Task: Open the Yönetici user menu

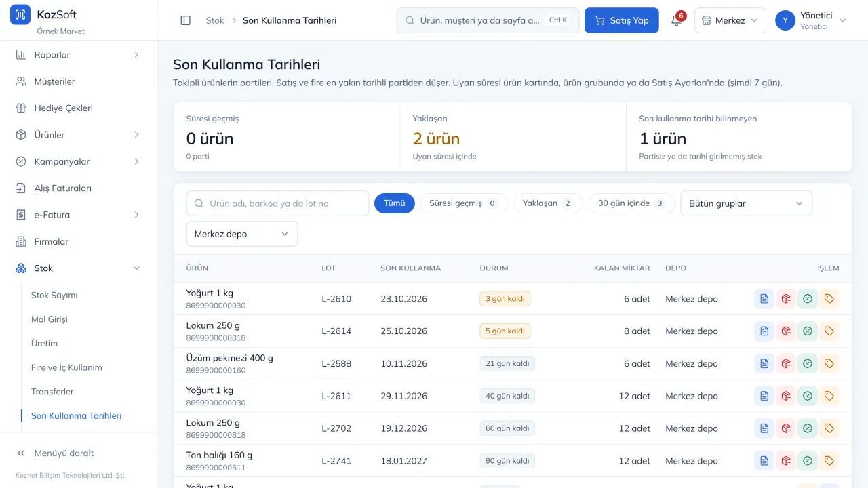Action: coord(812,20)
